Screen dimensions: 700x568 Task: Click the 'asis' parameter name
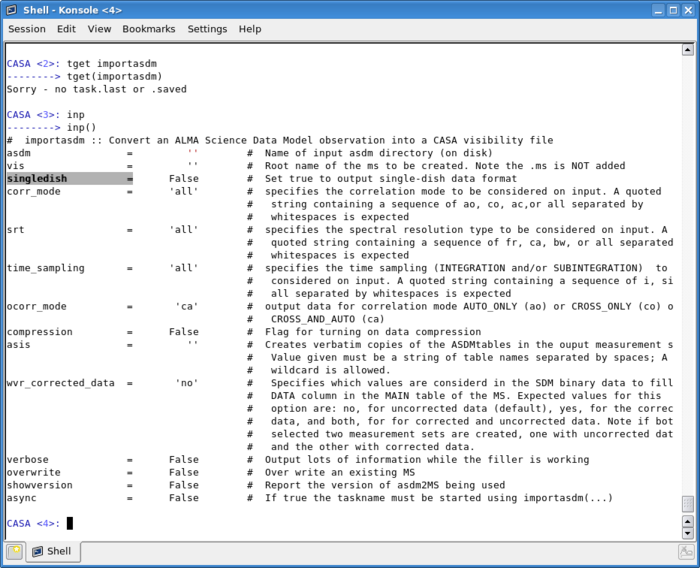click(19, 345)
